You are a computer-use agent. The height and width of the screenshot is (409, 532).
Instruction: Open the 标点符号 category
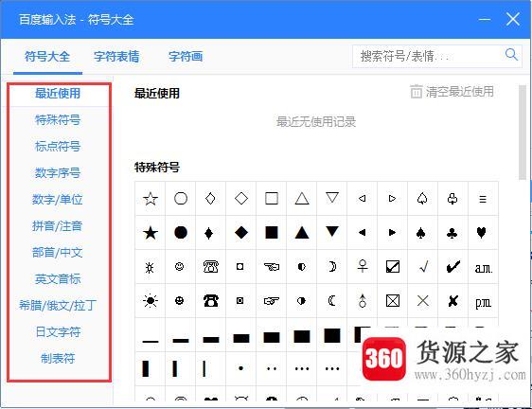(x=58, y=147)
